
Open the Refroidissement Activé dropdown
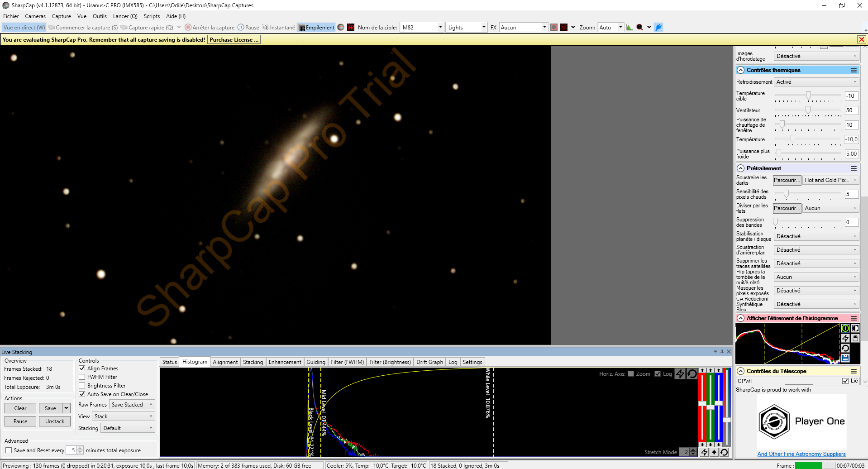(816, 82)
